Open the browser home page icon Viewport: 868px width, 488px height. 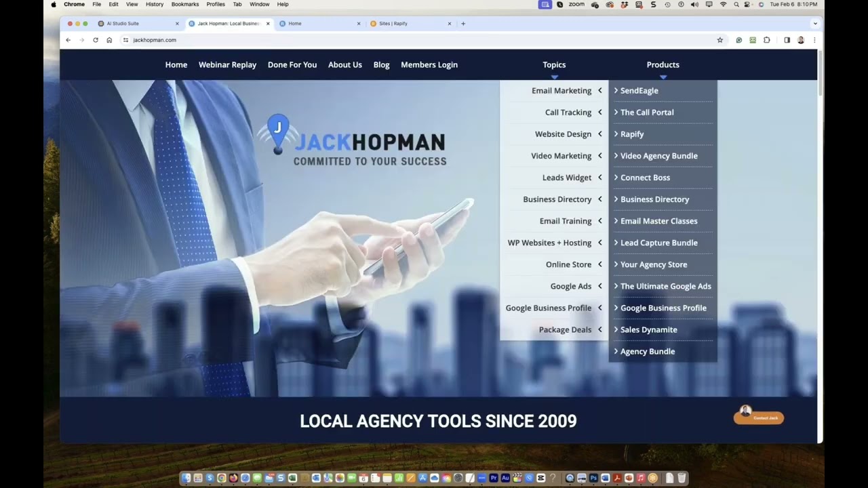(x=109, y=40)
